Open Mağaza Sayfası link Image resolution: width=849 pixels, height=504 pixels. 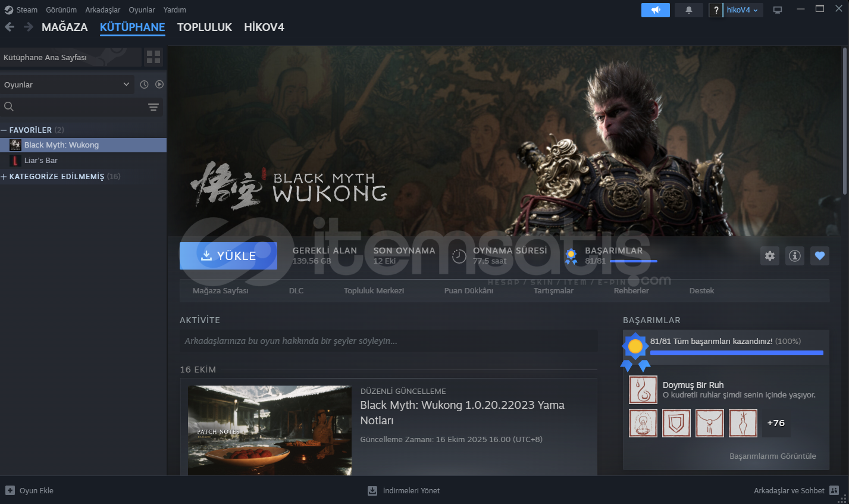[x=221, y=290]
